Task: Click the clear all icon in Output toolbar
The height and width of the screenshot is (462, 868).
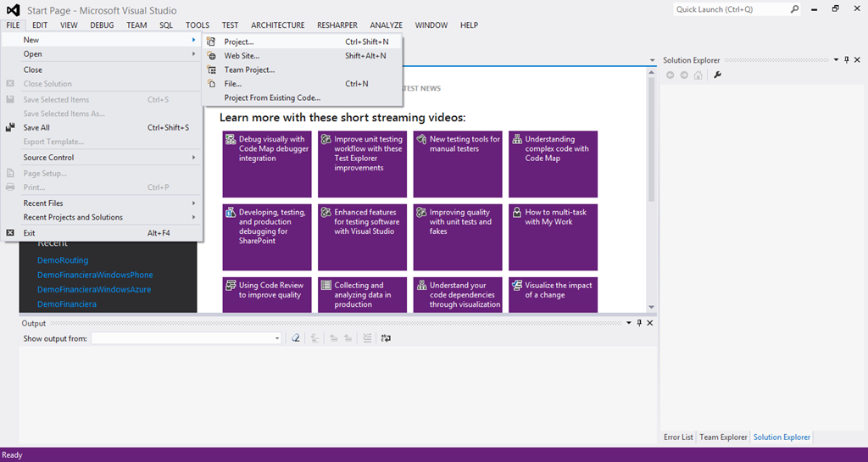Action: point(296,338)
